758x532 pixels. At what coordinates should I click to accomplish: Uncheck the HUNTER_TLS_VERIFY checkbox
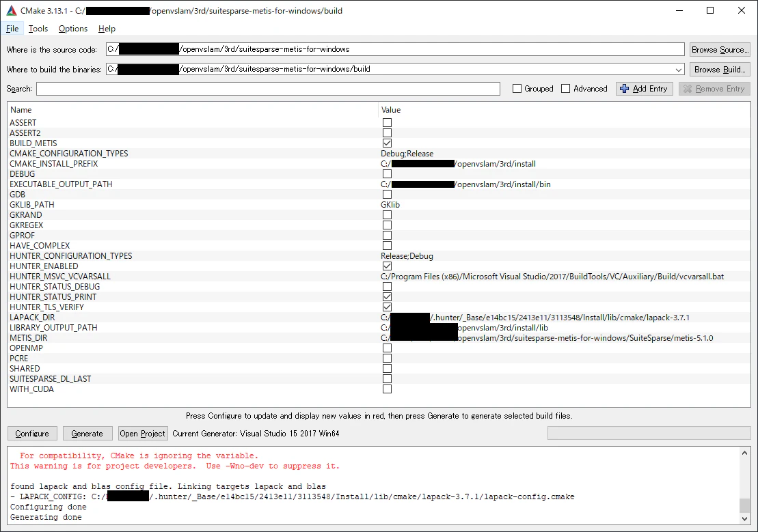387,307
